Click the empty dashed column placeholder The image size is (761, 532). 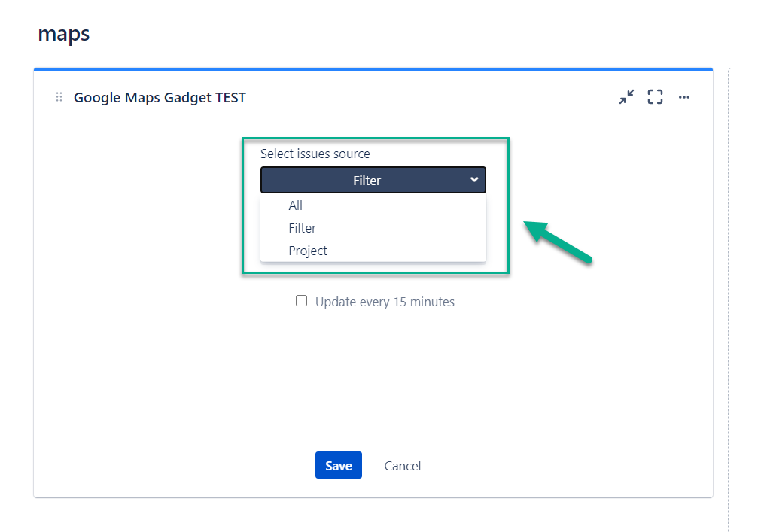[744, 301]
